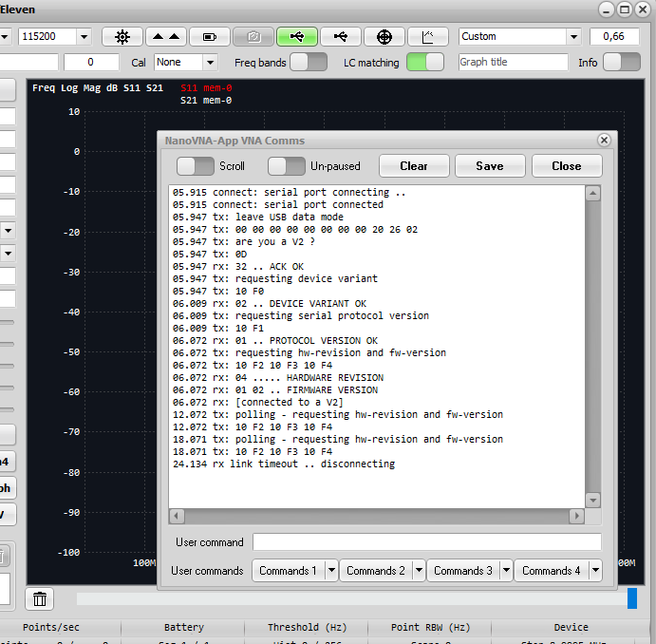
Task: Click the white USB comms button
Action: [341, 37]
